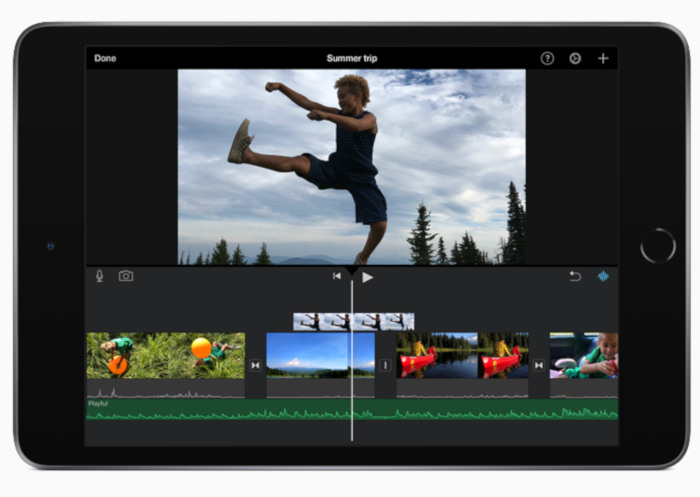The image size is (700, 497).
Task: Select the Playful green soundtrack
Action: (352, 409)
